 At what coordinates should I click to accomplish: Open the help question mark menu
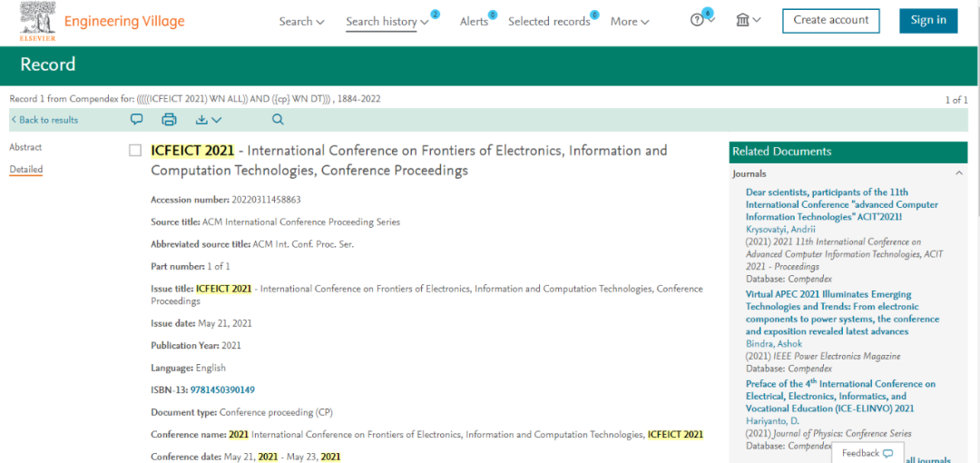click(x=702, y=20)
